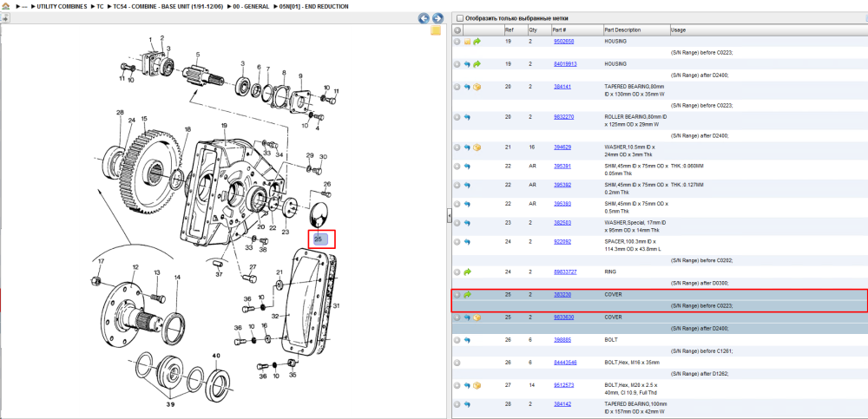The image size is (868, 419).
Task: Click the box icon in row 9512573
Action: [477, 385]
